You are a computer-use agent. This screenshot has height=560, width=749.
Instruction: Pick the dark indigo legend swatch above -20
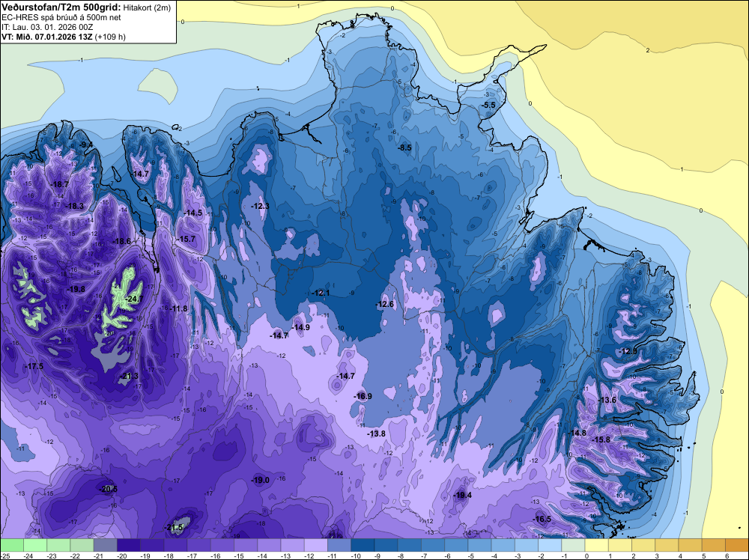pyautogui.click(x=129, y=545)
